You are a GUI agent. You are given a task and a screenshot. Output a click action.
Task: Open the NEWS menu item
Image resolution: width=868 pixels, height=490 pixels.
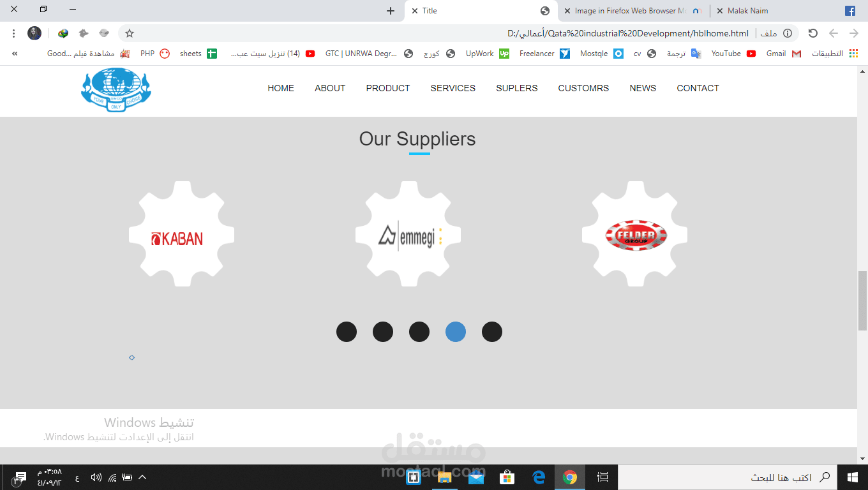tap(643, 88)
